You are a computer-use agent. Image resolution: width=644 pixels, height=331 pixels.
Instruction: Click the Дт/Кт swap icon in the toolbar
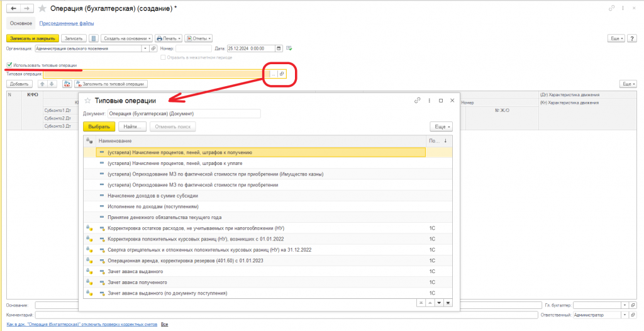[67, 84]
